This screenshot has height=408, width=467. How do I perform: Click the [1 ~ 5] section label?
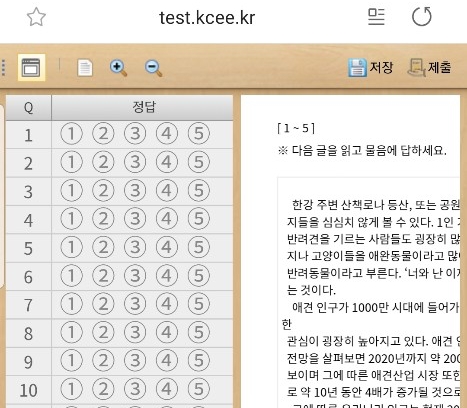pyautogui.click(x=296, y=128)
